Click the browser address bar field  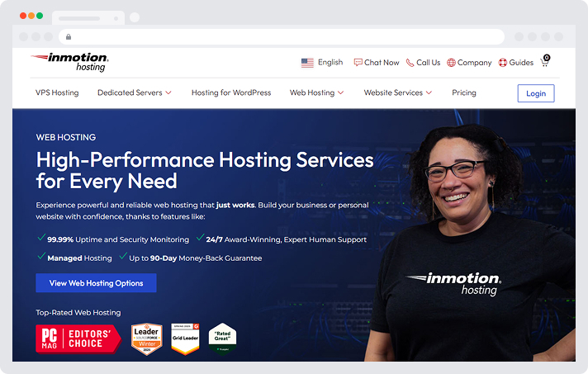tap(282, 36)
